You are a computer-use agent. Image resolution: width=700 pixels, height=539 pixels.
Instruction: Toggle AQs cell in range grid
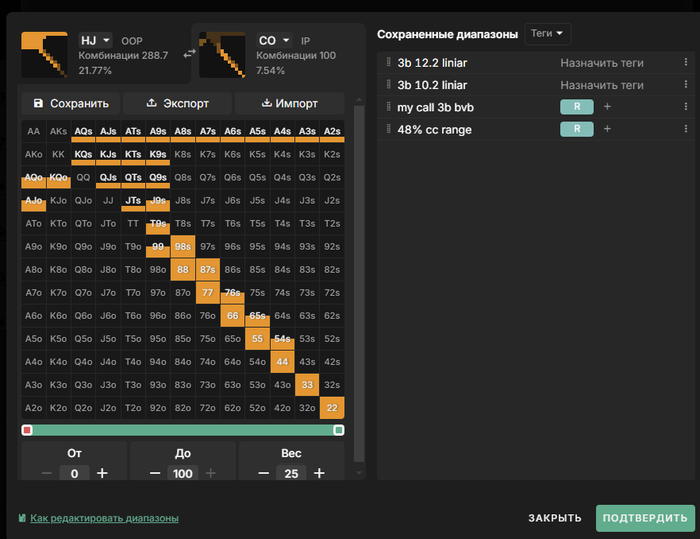pos(83,131)
